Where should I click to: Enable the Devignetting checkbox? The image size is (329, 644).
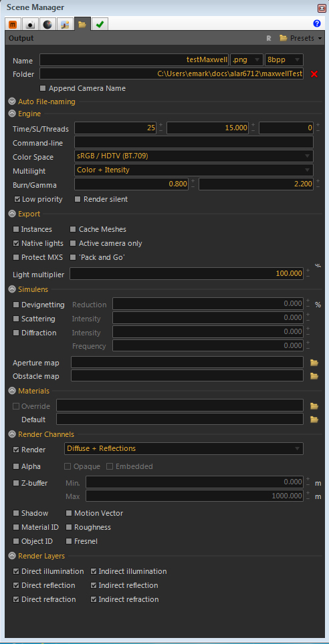(16, 305)
